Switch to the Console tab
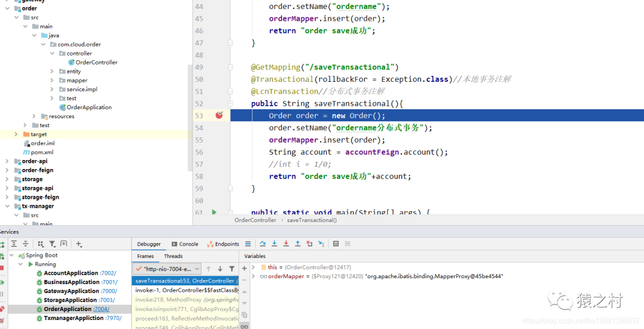 point(185,244)
